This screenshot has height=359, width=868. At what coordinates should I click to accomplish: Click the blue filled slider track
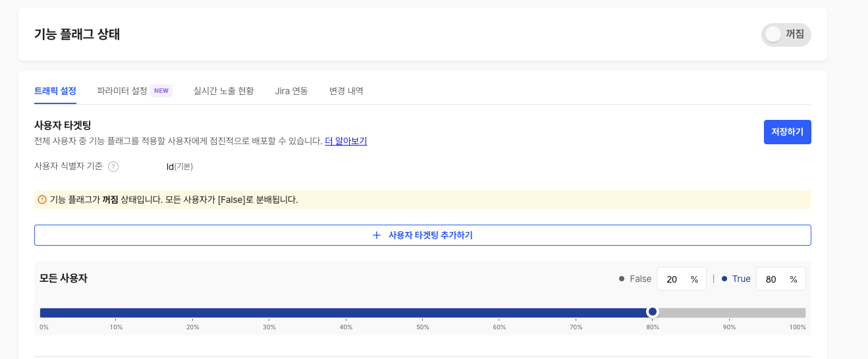click(x=343, y=312)
